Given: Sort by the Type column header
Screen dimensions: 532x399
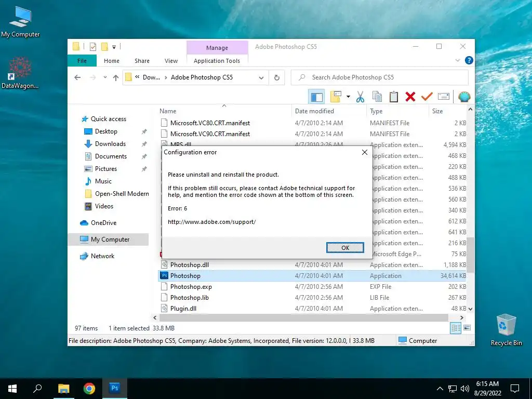Looking at the screenshot, I should pos(397,111).
